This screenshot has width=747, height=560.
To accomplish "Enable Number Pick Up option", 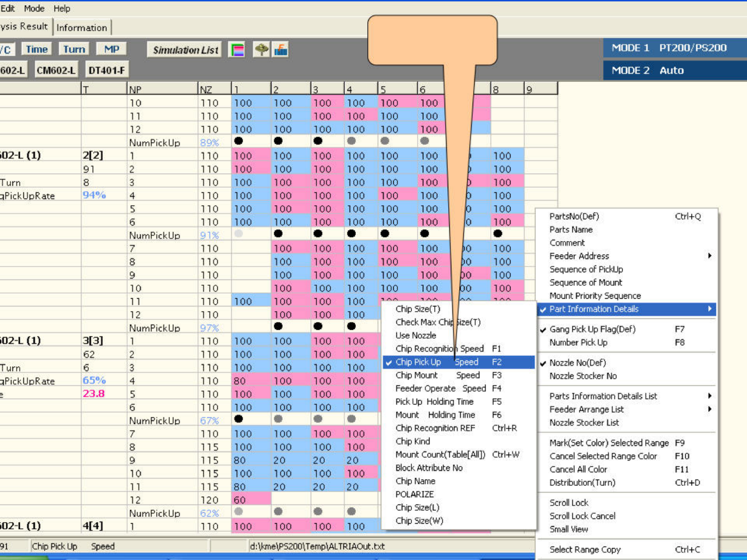I will 578,343.
